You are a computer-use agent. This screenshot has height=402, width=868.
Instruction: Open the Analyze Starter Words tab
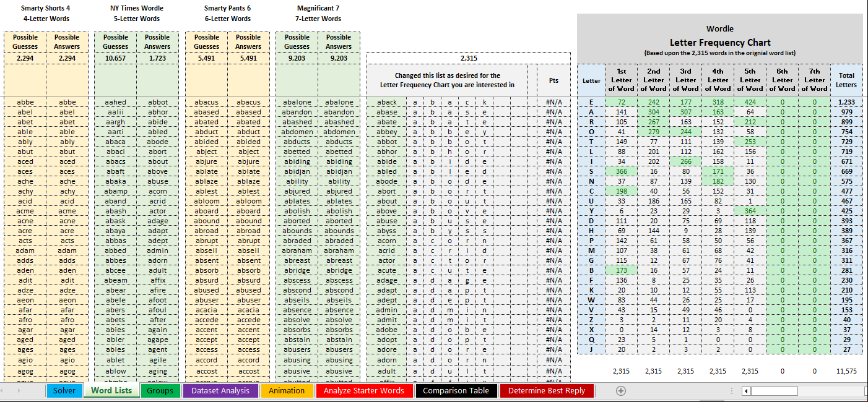coord(364,390)
